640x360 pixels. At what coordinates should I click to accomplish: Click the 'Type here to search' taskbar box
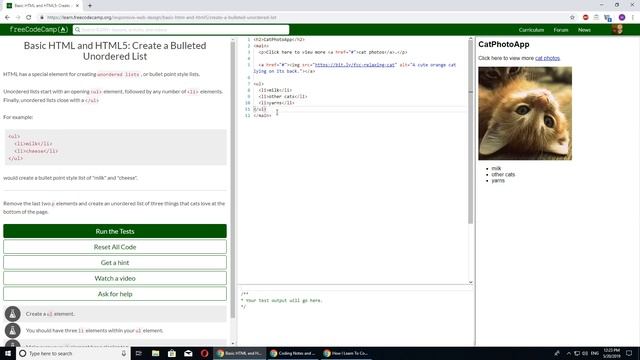[73, 353]
